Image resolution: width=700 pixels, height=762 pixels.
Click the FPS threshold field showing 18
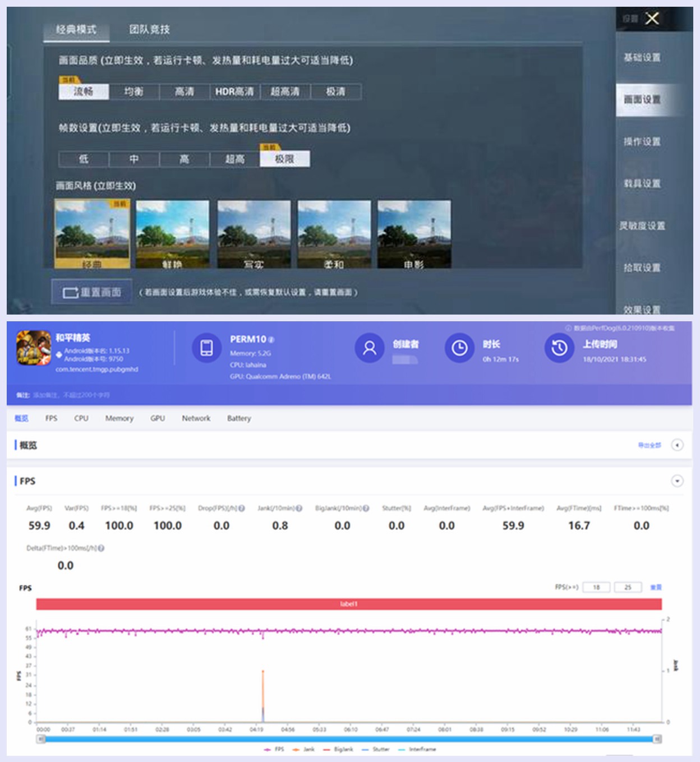[596, 587]
